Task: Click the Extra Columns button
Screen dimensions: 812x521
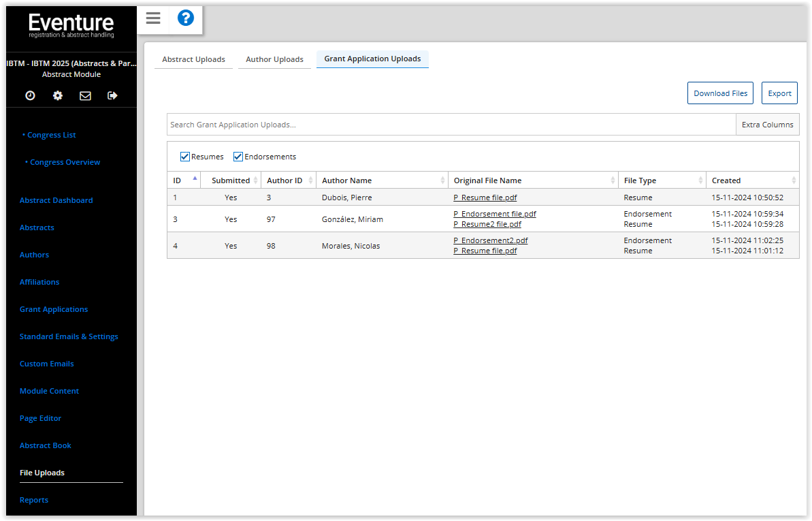Action: click(x=768, y=125)
